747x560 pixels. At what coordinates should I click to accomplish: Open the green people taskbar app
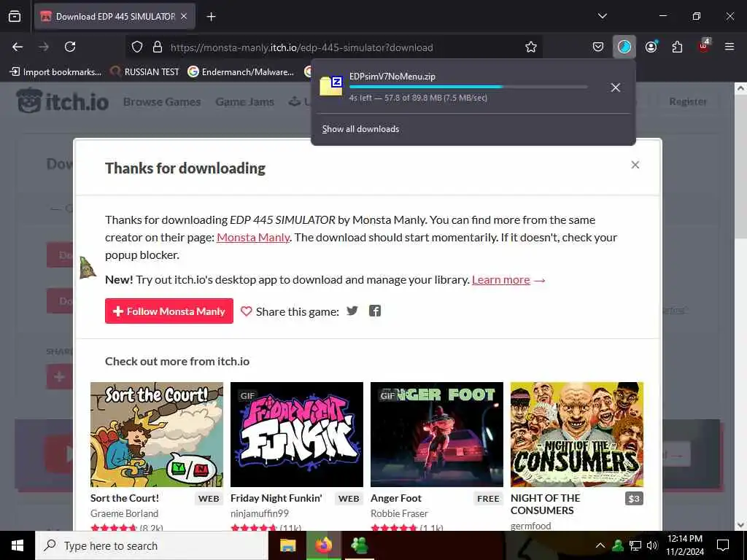click(359, 545)
